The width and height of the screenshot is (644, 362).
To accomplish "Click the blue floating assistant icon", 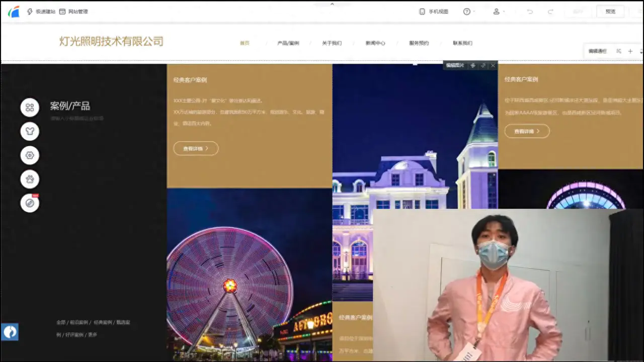I will (10, 332).
